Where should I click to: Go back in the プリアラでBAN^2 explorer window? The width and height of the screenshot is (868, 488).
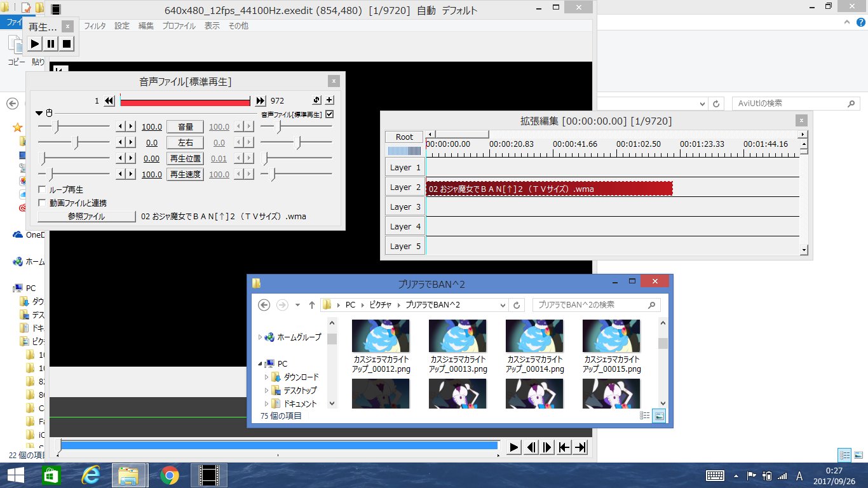click(264, 305)
